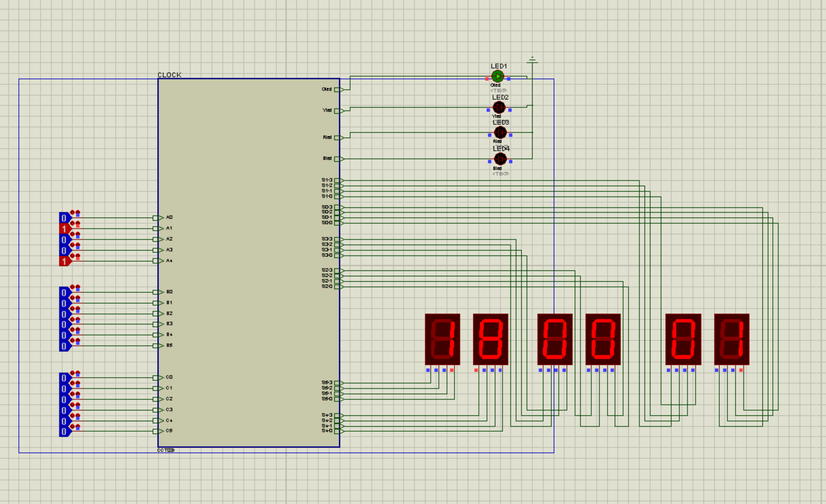Toggle the logic state feeding pin A4
Screen dimensions: 826x504
coord(65,261)
